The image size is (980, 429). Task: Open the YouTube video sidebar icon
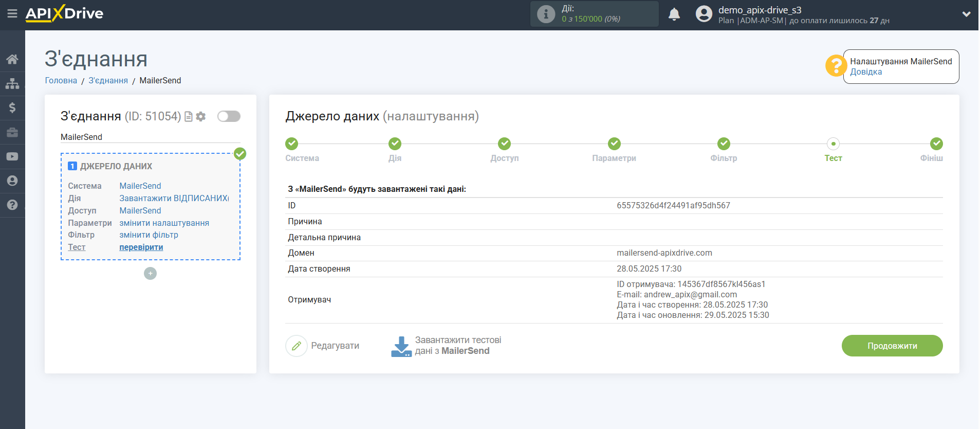click(x=12, y=156)
